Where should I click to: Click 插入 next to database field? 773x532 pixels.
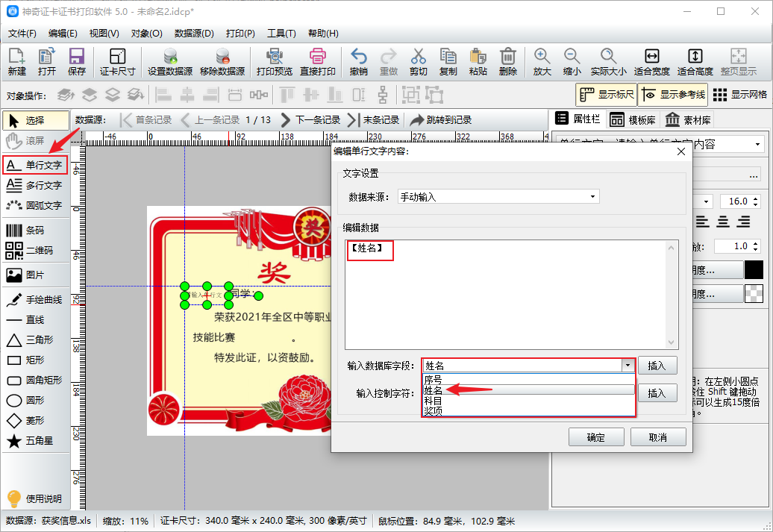(x=657, y=366)
